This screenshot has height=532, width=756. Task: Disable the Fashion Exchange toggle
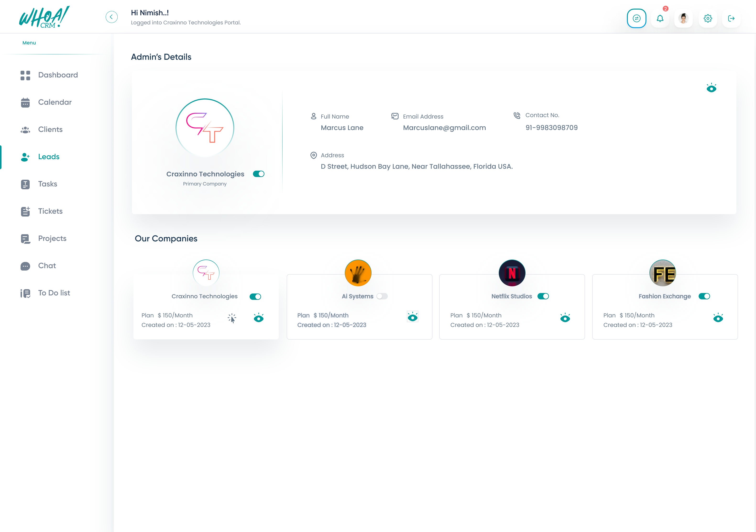point(704,296)
